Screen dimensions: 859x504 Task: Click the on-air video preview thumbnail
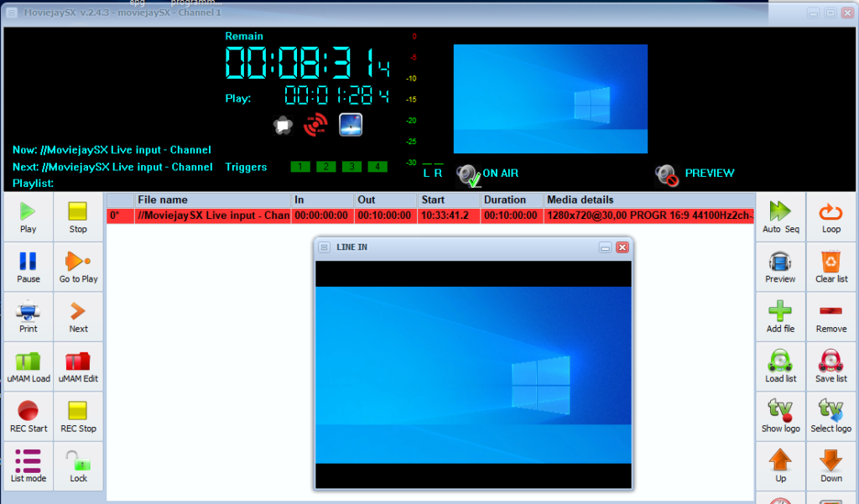[550, 99]
